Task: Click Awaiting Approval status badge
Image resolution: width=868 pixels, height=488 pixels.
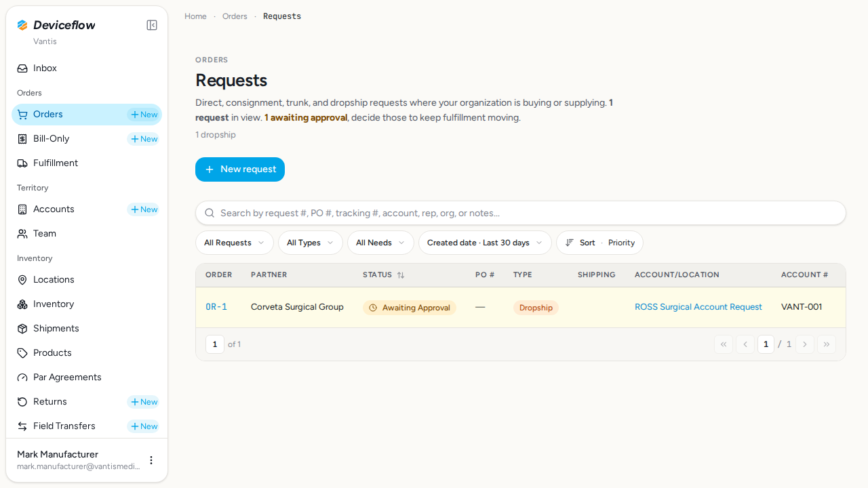Action: coord(410,308)
